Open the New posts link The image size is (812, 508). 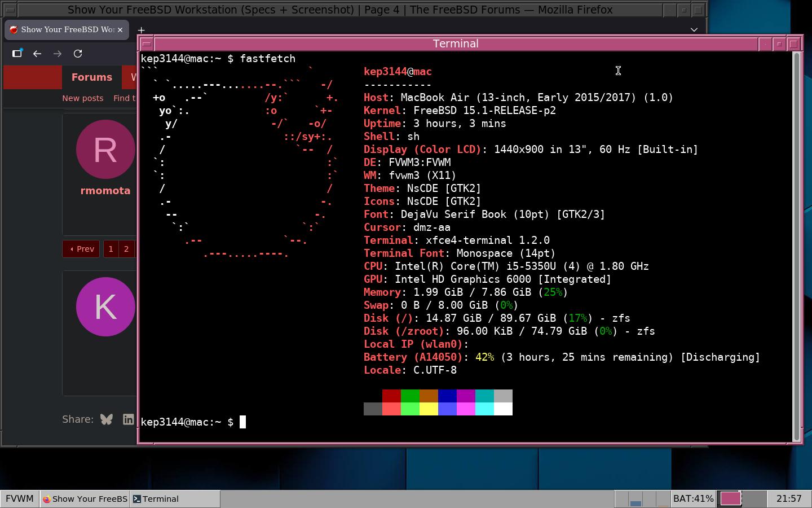click(x=83, y=98)
